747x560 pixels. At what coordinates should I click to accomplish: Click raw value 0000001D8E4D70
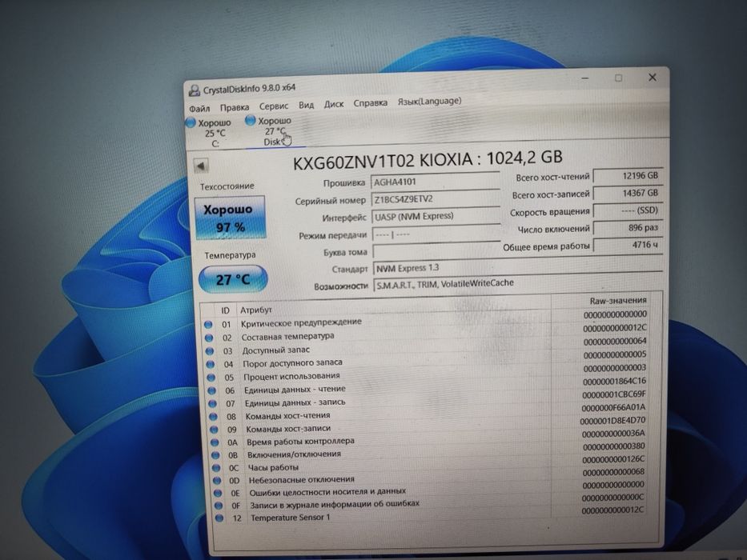(x=612, y=421)
